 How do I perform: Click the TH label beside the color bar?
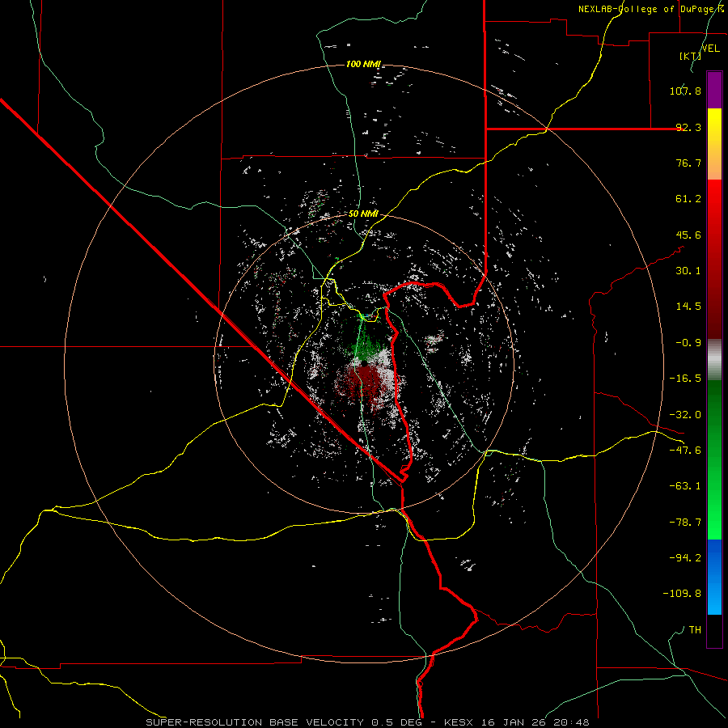pos(695,629)
